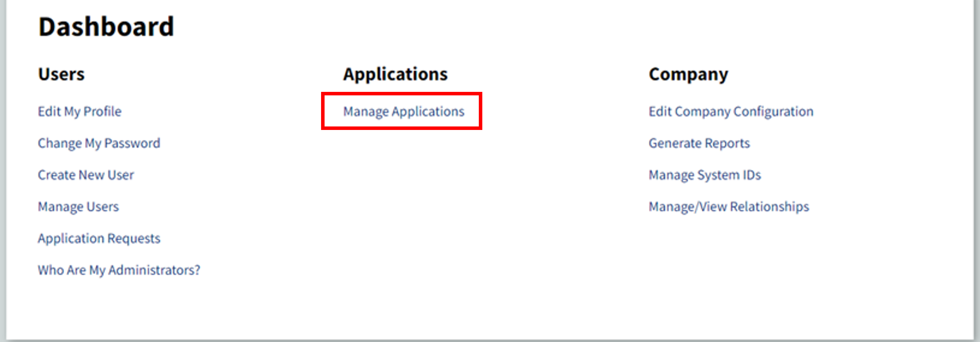This screenshot has width=980, height=342.
Task: Go to Manage Users
Action: coord(78,207)
